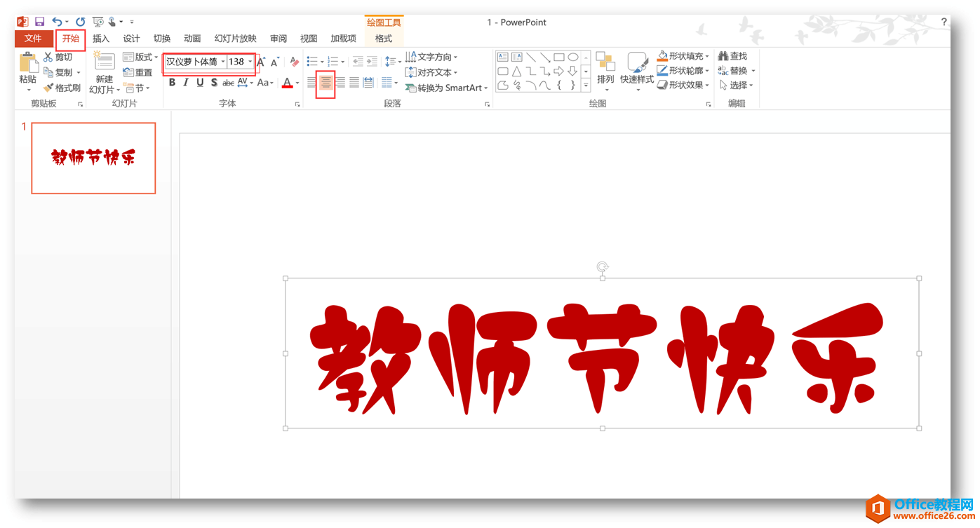The image size is (980, 528).
Task: Select the Format Painter tool
Action: click(x=62, y=88)
